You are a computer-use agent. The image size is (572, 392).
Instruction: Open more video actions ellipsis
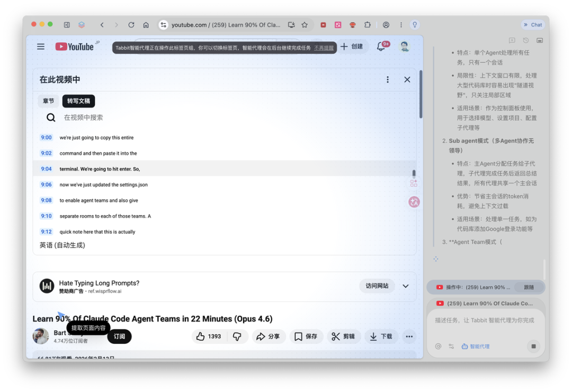pyautogui.click(x=409, y=336)
